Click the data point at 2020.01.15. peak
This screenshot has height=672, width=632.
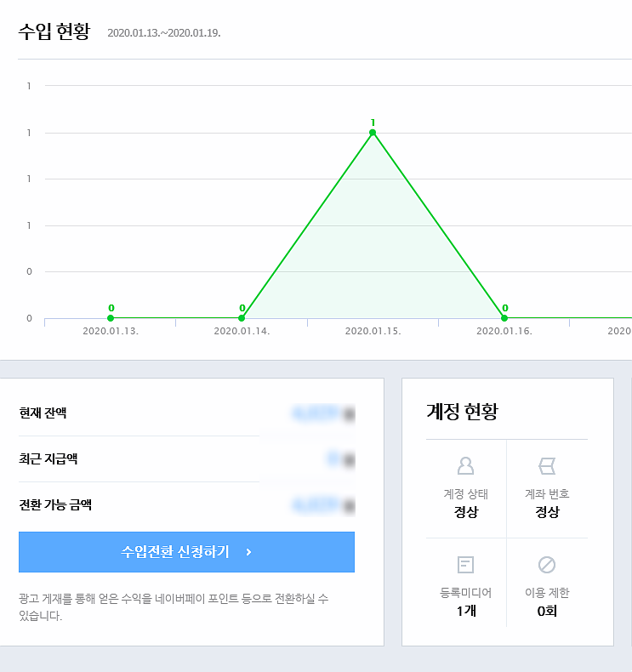coord(373,133)
